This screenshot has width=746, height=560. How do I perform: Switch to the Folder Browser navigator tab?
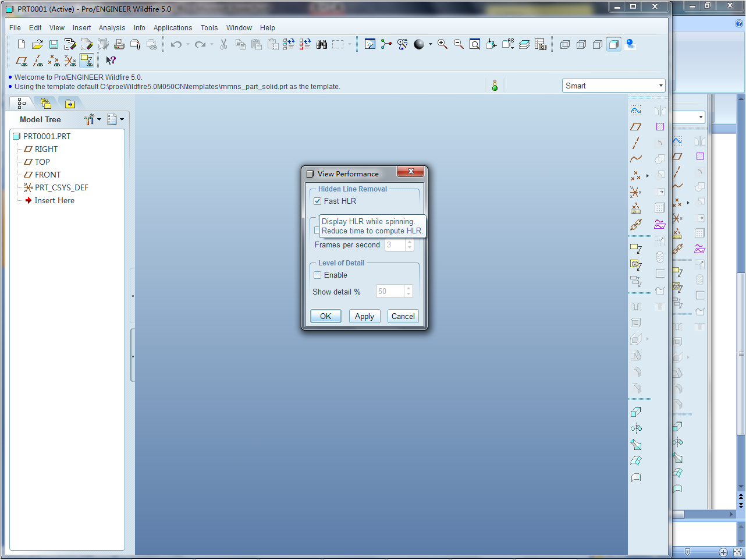[x=46, y=104]
